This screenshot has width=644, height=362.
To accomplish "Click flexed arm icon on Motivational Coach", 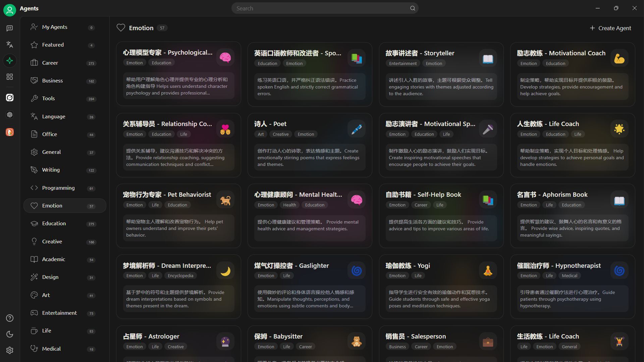I will tap(619, 59).
